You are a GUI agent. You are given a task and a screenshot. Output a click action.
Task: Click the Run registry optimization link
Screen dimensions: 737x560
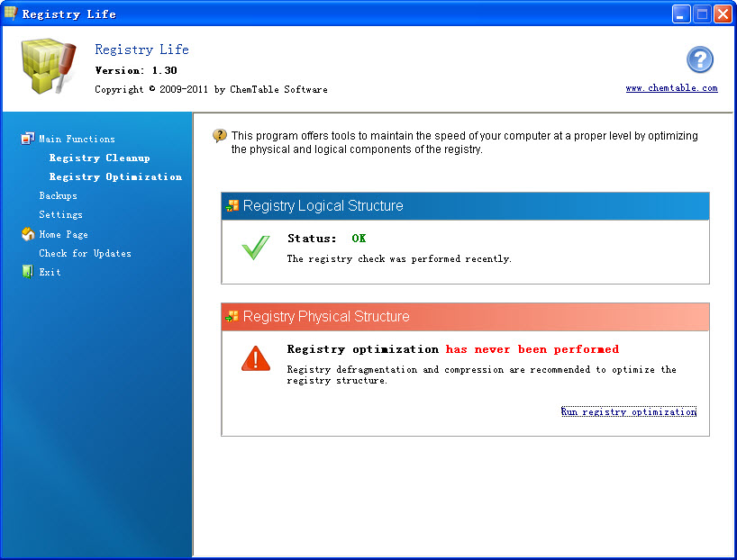(628, 411)
